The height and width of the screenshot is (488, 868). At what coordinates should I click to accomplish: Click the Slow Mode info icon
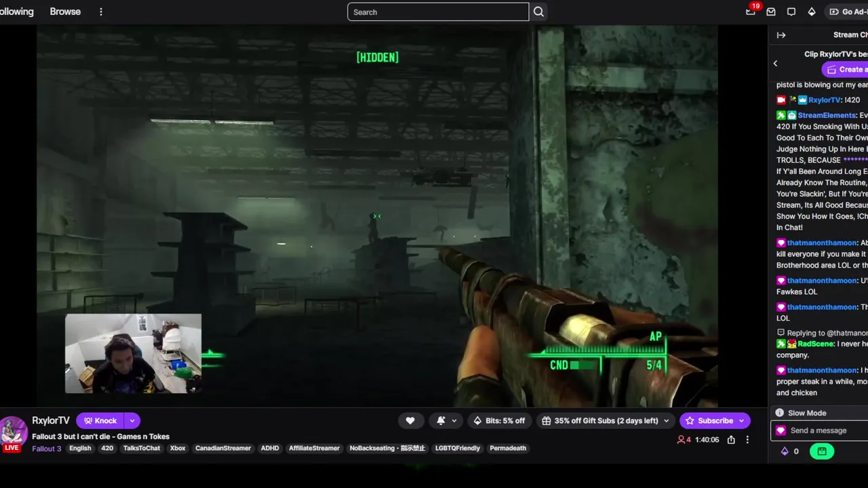pos(779,413)
